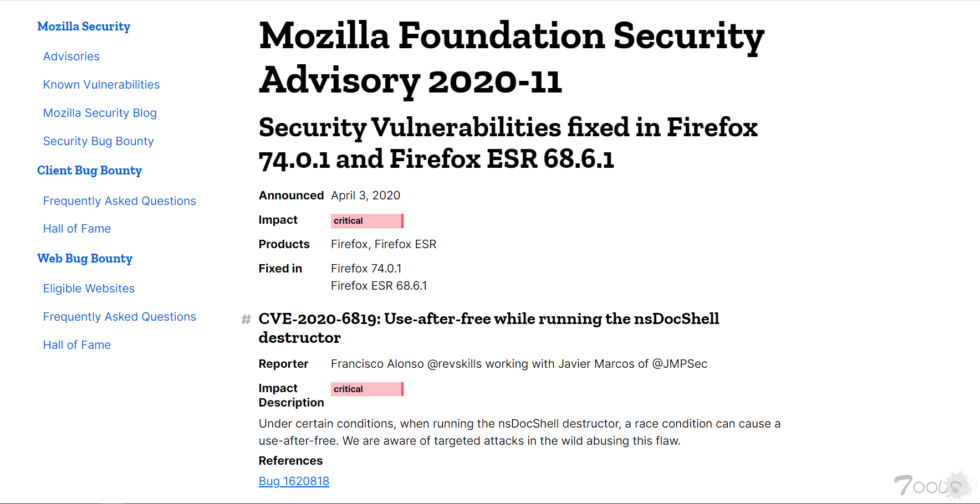980x504 pixels.
Task: Open the Web Bug Bounty section heading
Action: [85, 258]
